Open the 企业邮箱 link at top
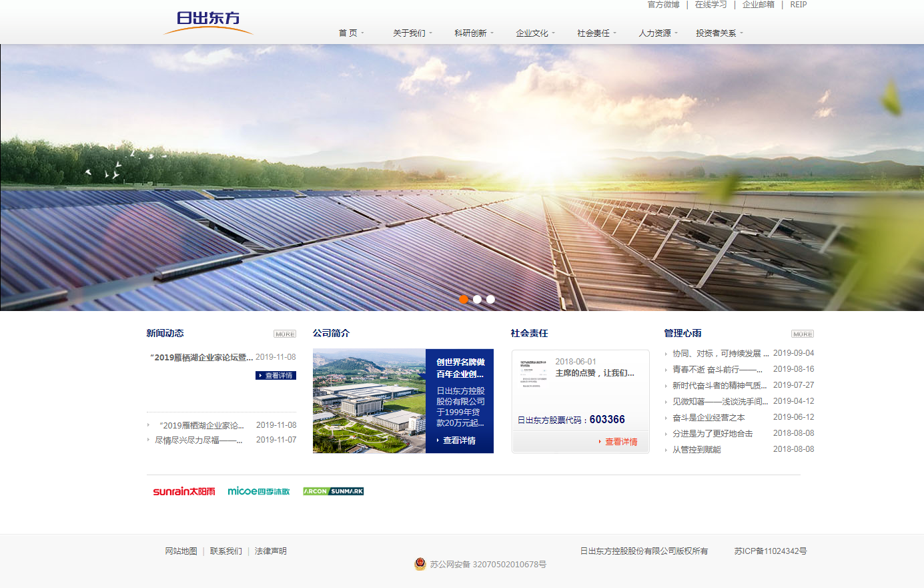The height and width of the screenshot is (588, 924). tap(758, 5)
